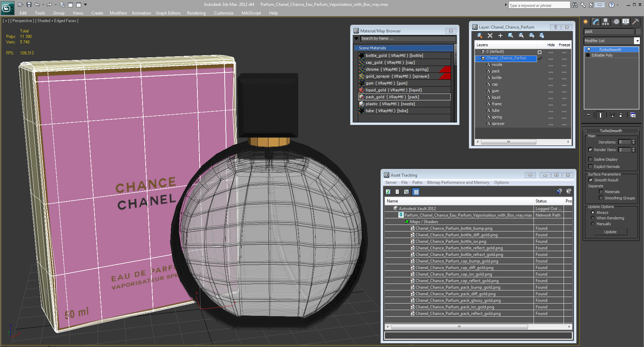Viewport: 644px width, 347px height.
Task: Click the pack object color swatch
Action: [638, 31]
